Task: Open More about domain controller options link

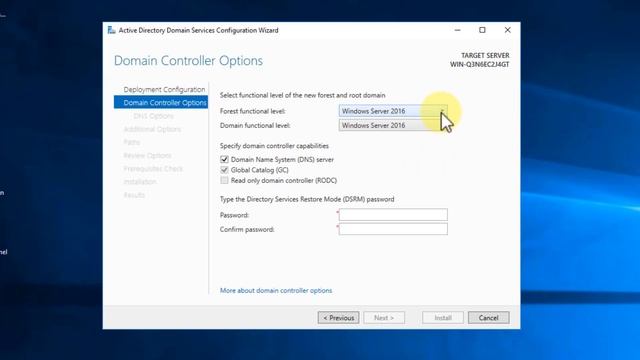Action: click(x=276, y=291)
